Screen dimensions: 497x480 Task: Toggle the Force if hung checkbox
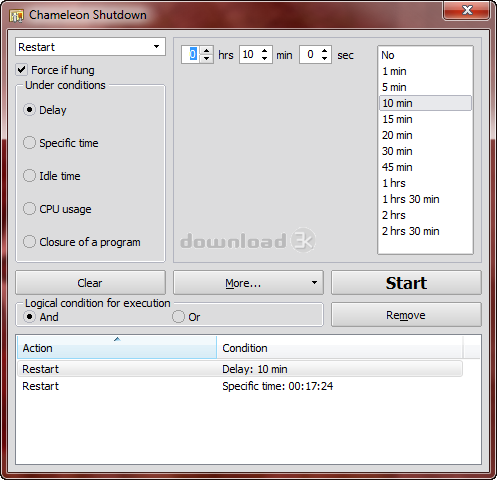22,70
